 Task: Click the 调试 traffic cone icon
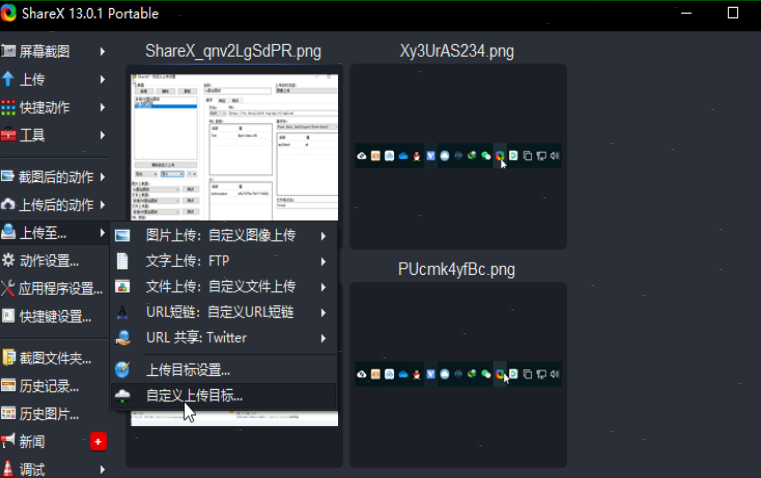coord(8,469)
